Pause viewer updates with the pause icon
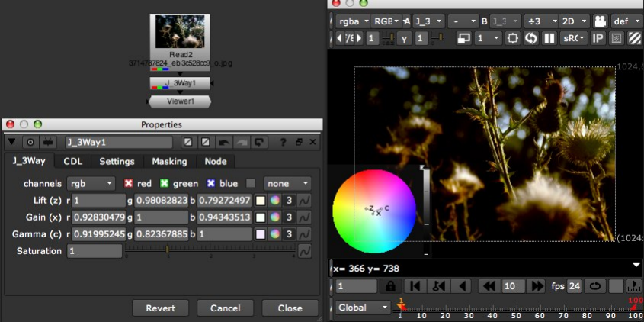644x322 pixels. click(549, 39)
